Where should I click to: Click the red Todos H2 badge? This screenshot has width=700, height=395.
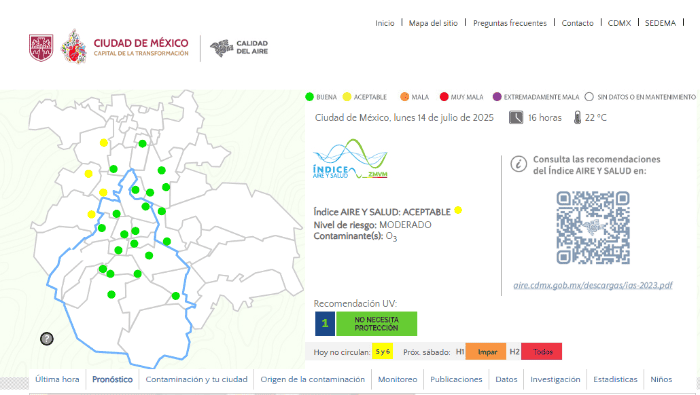coord(542,352)
